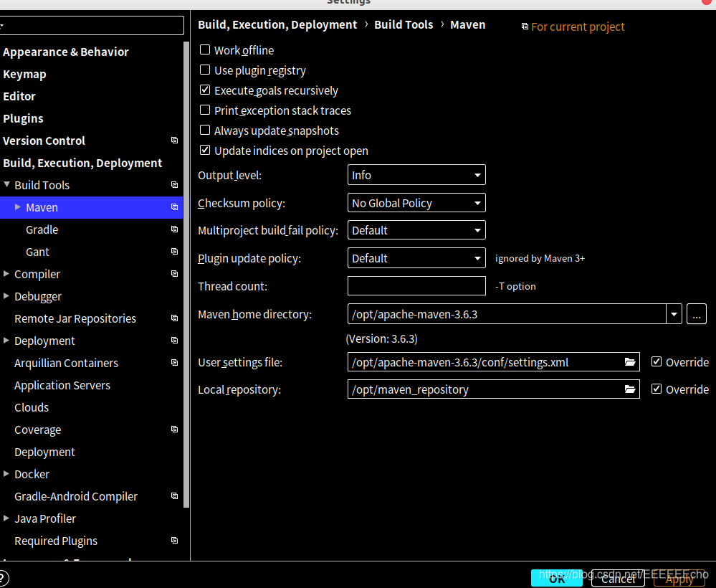Select Appearance & Behavior category

point(66,52)
